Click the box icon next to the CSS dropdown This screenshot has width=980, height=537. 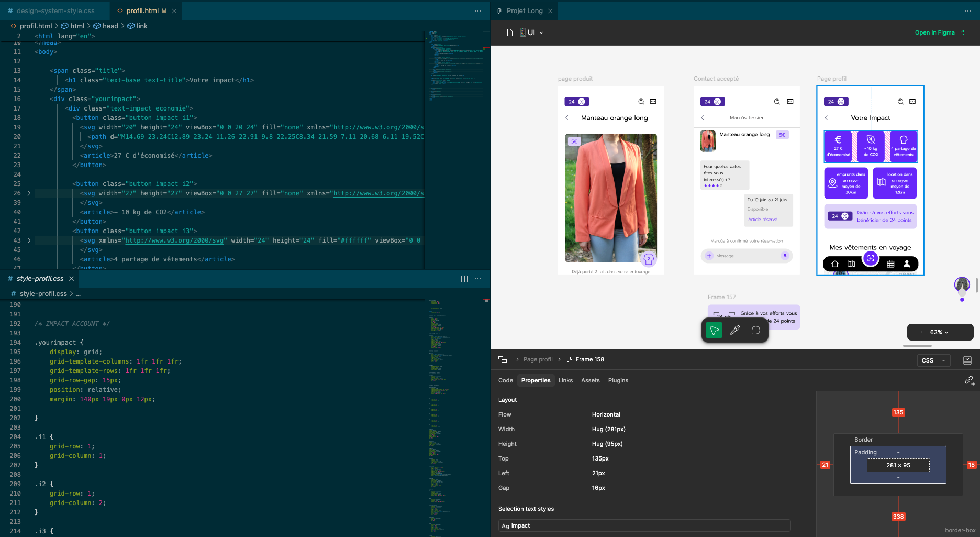[967, 360]
